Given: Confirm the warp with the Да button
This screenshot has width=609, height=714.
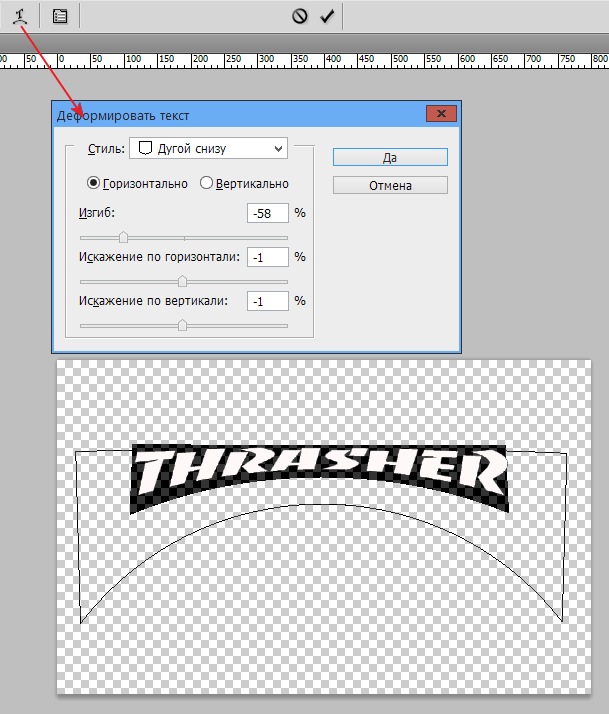Looking at the screenshot, I should (390, 157).
